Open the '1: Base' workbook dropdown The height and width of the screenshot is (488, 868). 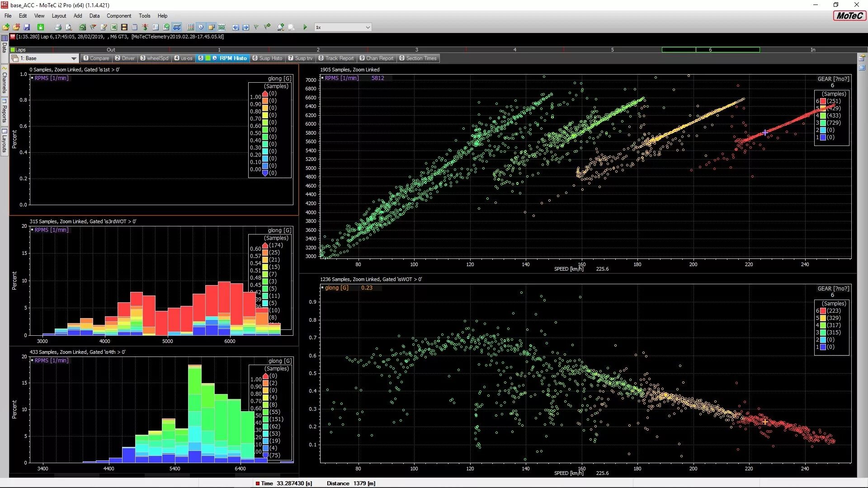click(x=74, y=58)
